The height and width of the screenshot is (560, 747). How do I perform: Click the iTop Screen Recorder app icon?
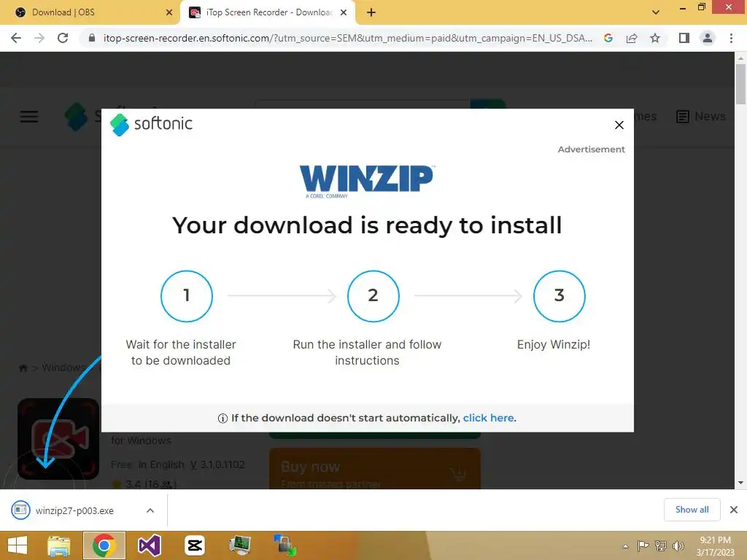click(58, 438)
